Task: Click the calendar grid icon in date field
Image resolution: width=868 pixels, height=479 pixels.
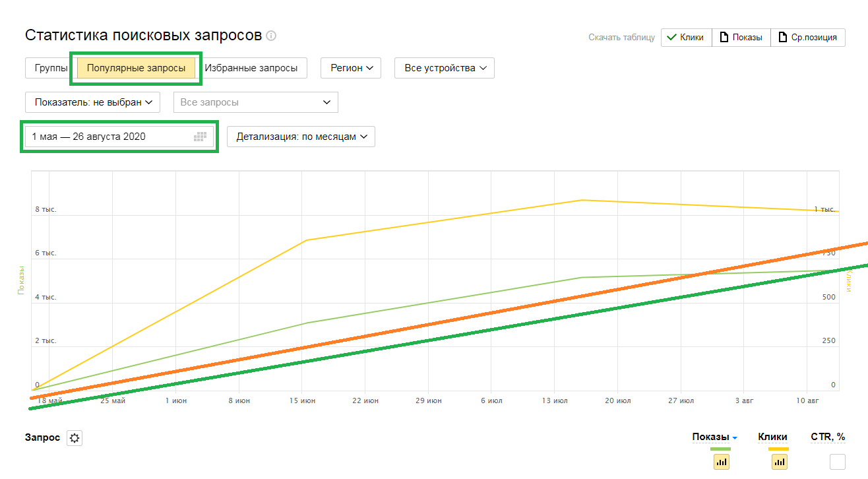Action: point(201,137)
